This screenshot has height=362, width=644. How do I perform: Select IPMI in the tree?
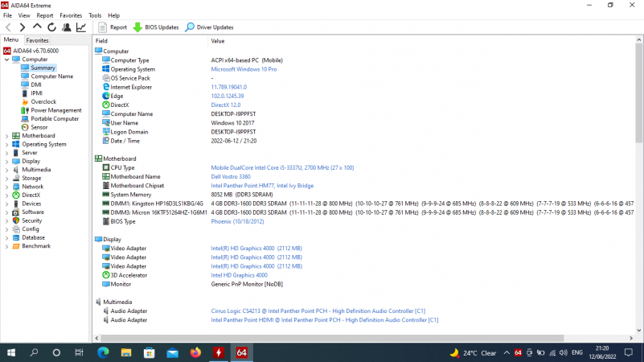click(36, 93)
